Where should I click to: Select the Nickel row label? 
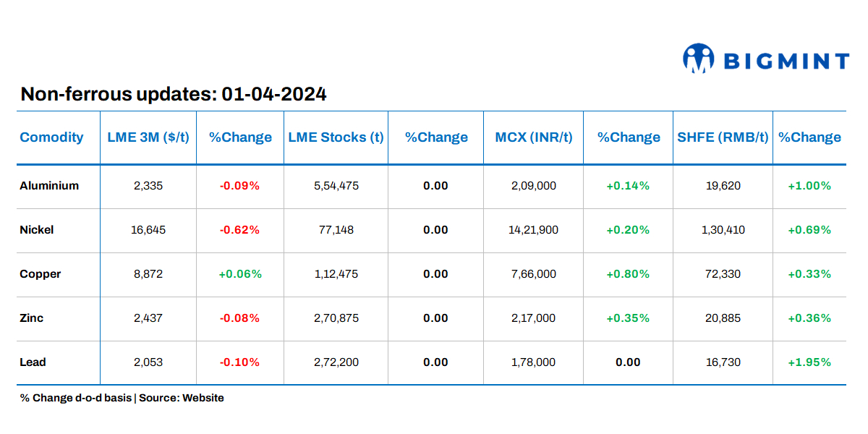(37, 230)
